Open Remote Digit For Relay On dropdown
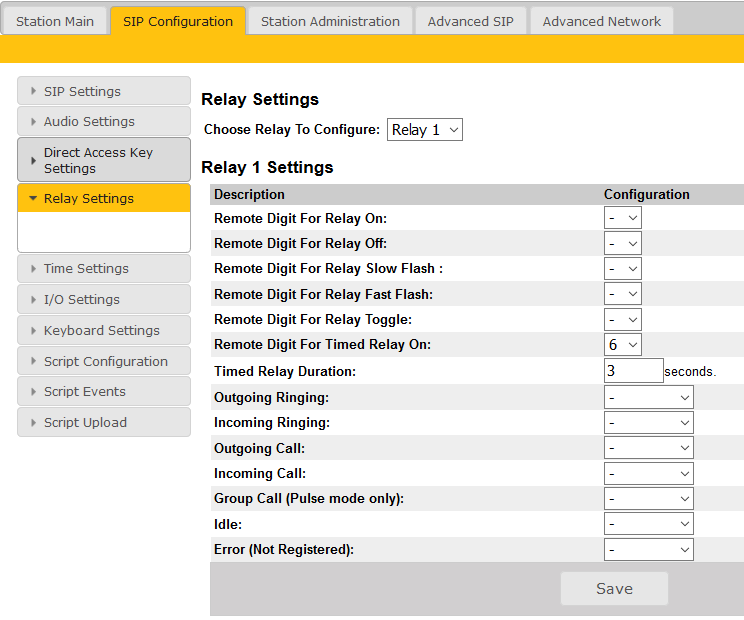This screenshot has height=620, width=744. tap(622, 218)
